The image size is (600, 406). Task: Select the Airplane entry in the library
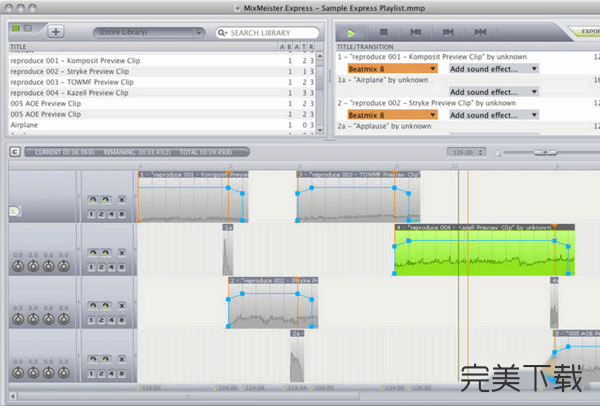(162, 125)
